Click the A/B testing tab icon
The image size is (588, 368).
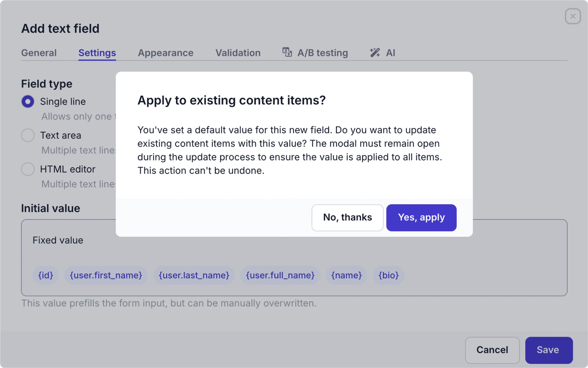point(287,52)
